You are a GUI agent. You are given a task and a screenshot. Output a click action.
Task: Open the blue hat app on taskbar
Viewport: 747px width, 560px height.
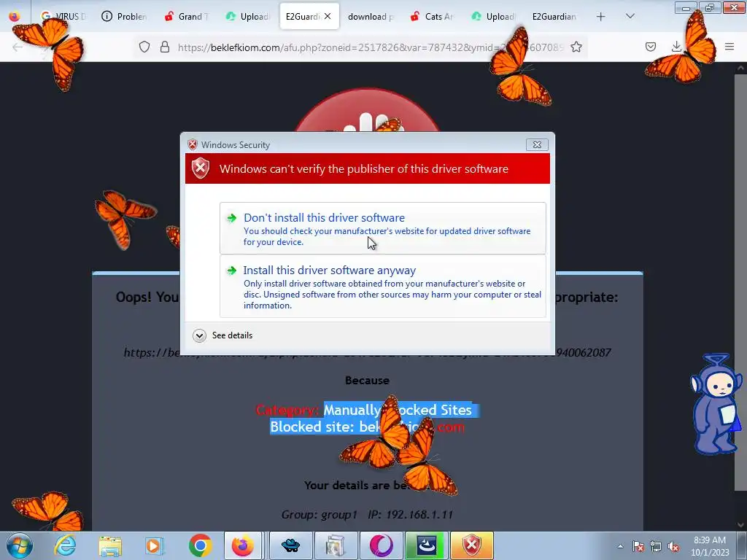point(290,545)
